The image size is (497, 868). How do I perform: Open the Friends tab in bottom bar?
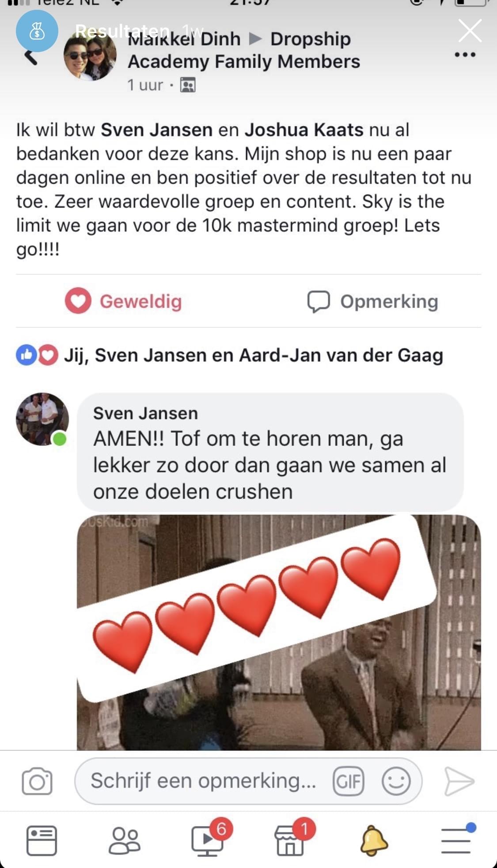point(124,841)
